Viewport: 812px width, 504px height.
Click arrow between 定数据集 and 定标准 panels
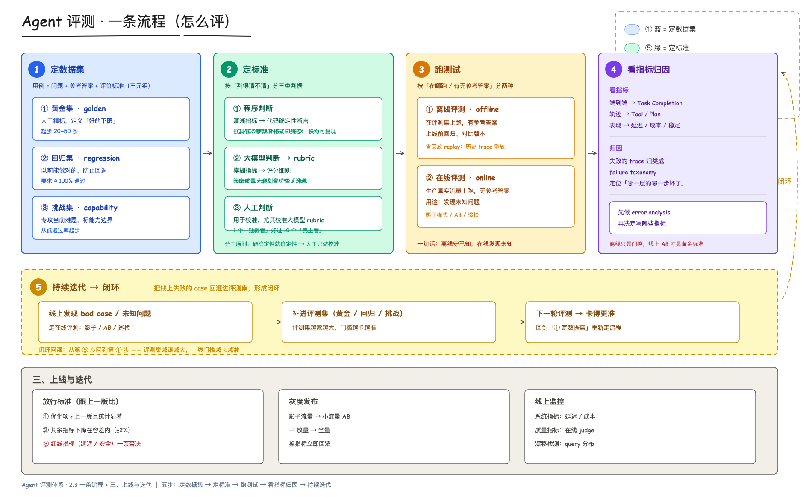(x=207, y=153)
